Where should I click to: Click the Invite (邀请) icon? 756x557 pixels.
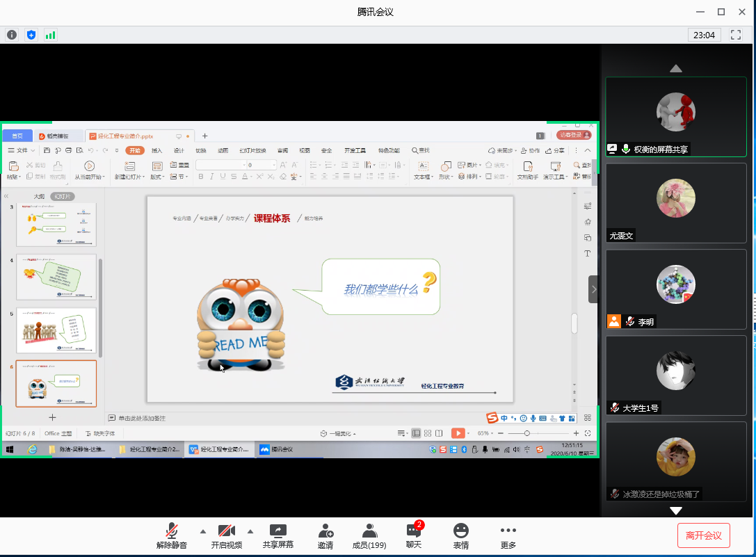click(x=325, y=536)
